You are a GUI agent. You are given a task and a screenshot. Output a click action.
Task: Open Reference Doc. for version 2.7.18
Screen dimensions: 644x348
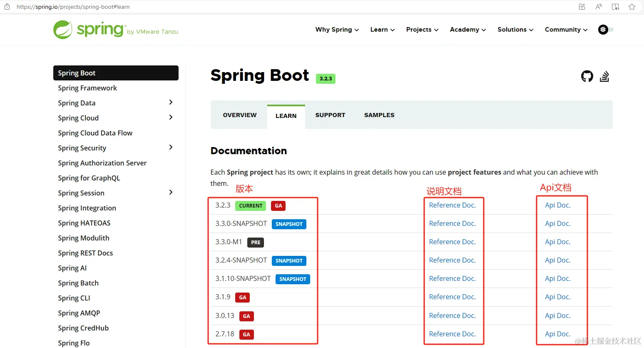(452, 334)
